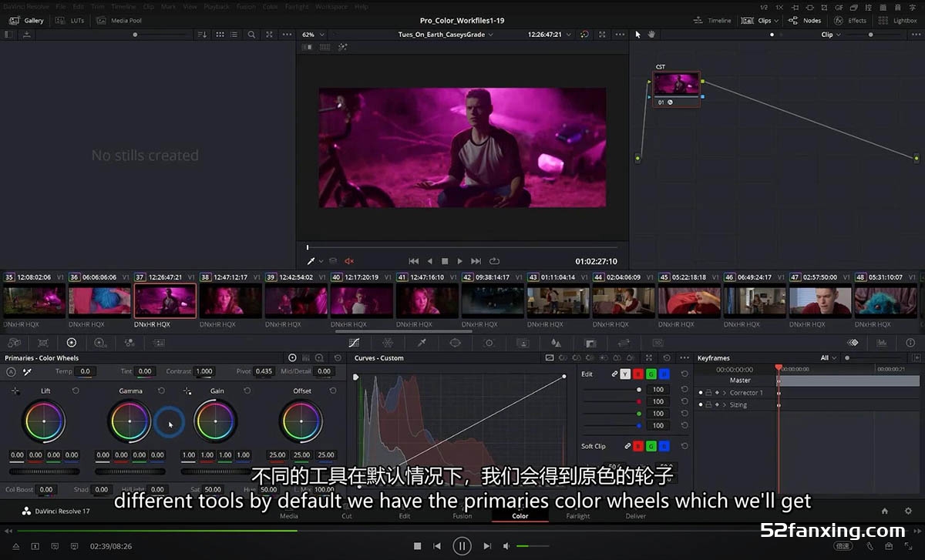This screenshot has width=925, height=560.
Task: Open the LUTs panel
Action: (70, 21)
